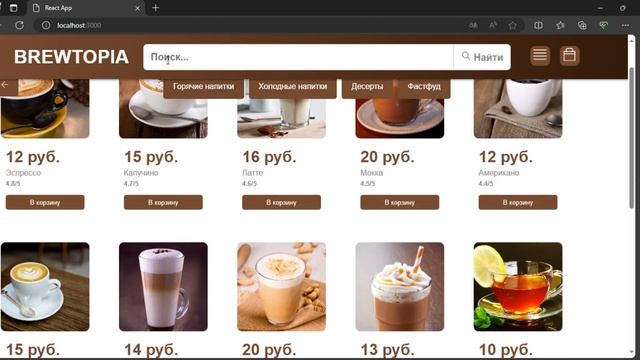Screen dimensions: 640x360
Task: Add page to favorites star icon
Action: coord(513,25)
